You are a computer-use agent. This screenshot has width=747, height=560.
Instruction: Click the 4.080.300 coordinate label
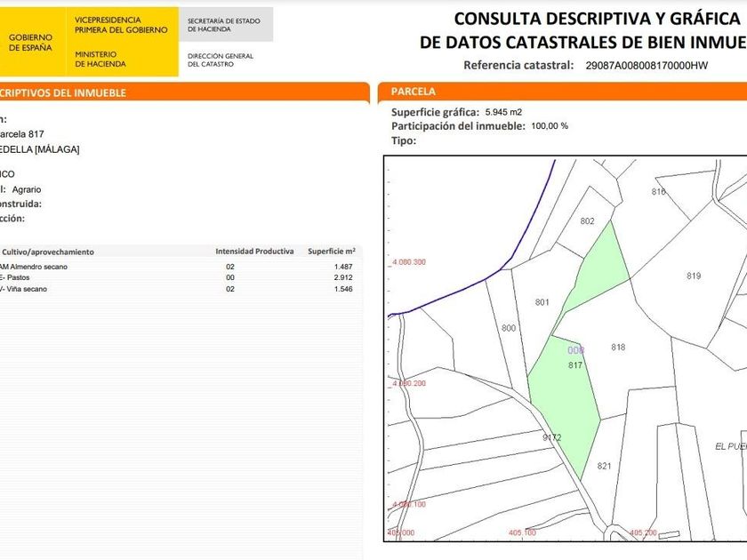coord(409,262)
